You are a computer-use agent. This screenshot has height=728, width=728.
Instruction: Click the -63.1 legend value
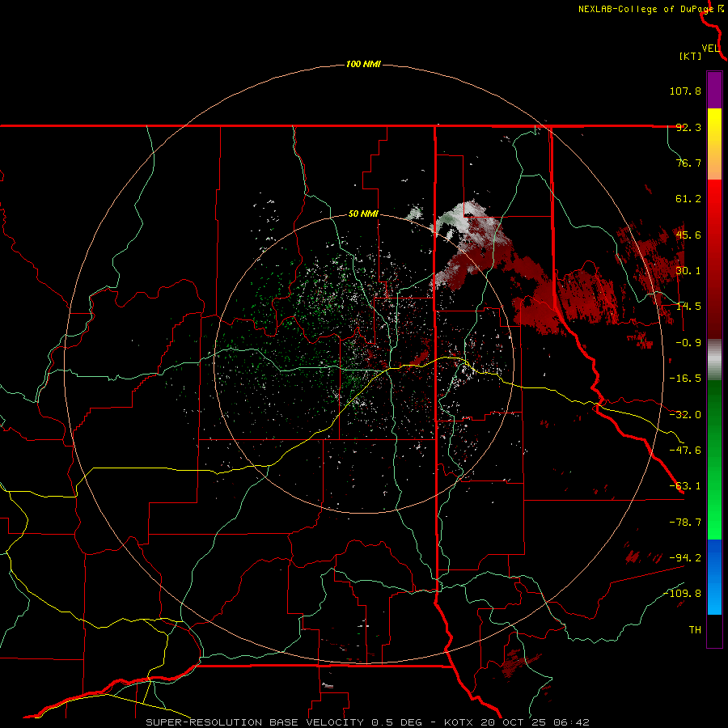pos(685,486)
